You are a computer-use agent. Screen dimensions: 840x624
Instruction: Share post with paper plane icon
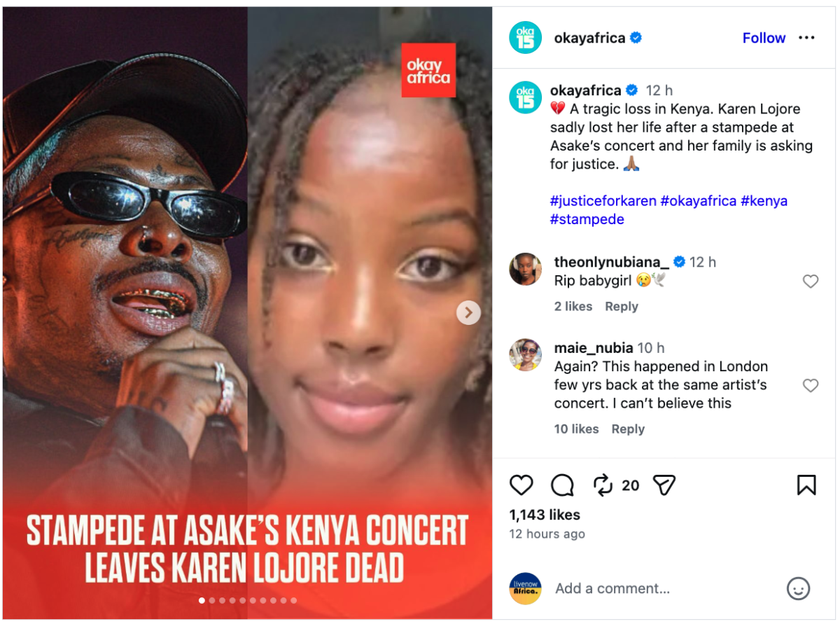pyautogui.click(x=664, y=485)
